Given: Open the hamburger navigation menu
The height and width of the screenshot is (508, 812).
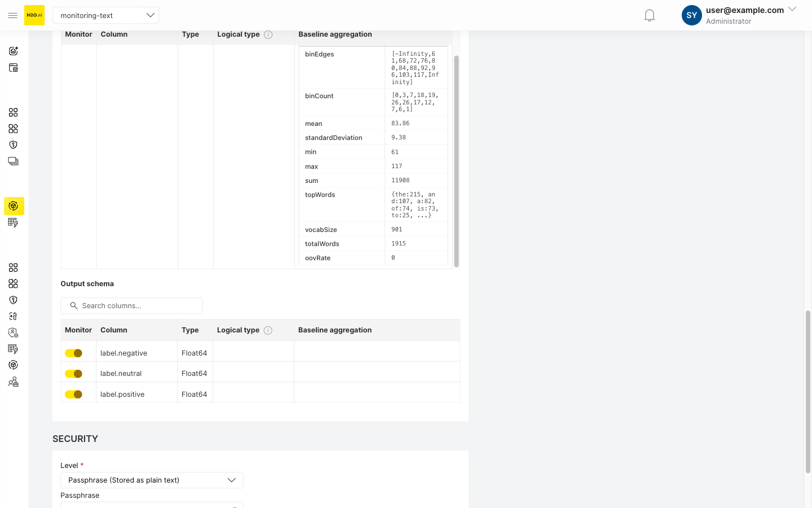Looking at the screenshot, I should [x=12, y=15].
